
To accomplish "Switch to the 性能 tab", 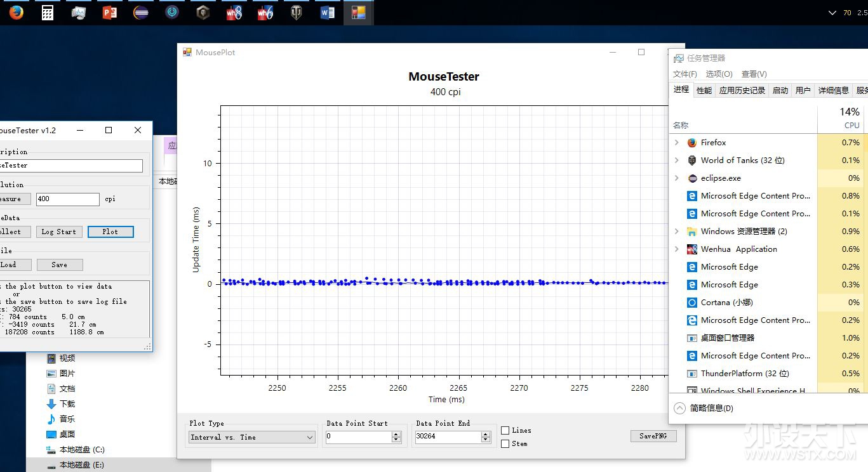I will point(704,90).
